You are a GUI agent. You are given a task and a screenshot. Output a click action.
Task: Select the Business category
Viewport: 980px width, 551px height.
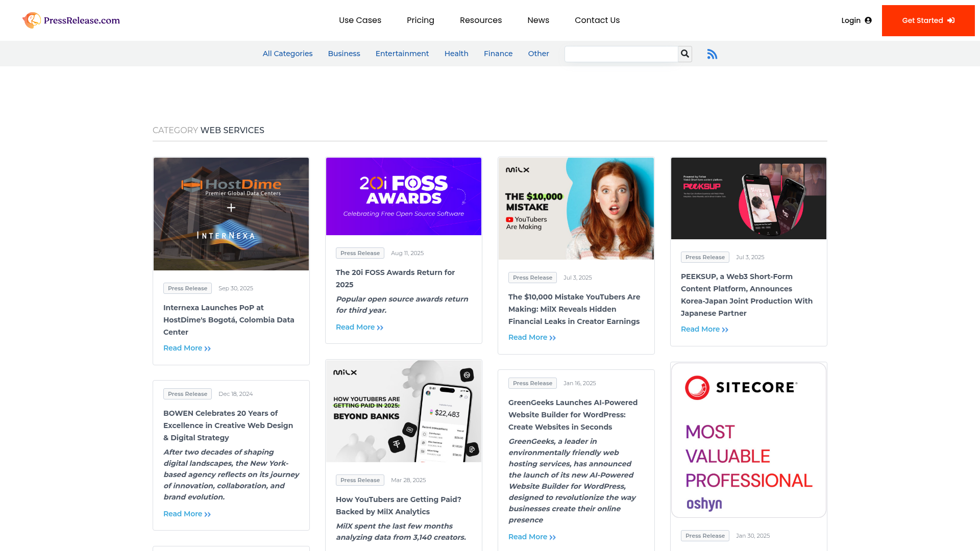click(344, 54)
